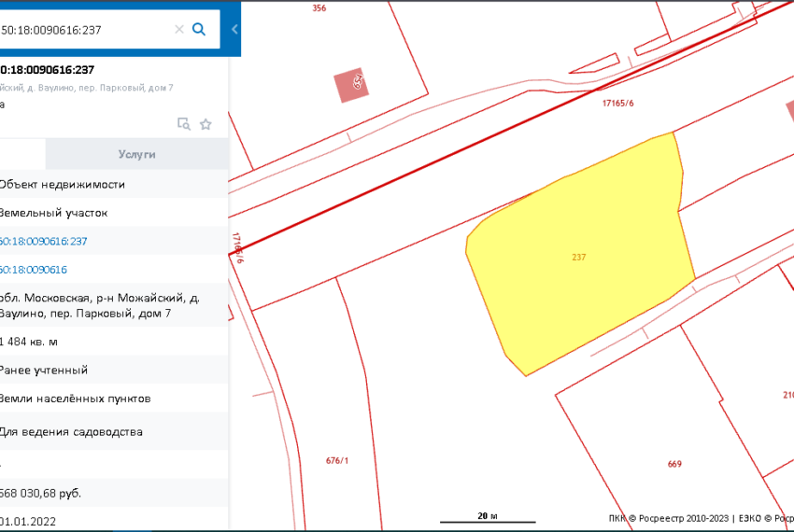Click the bold 0:18:0090616:237 panel title
The image size is (794, 532).
(47, 69)
